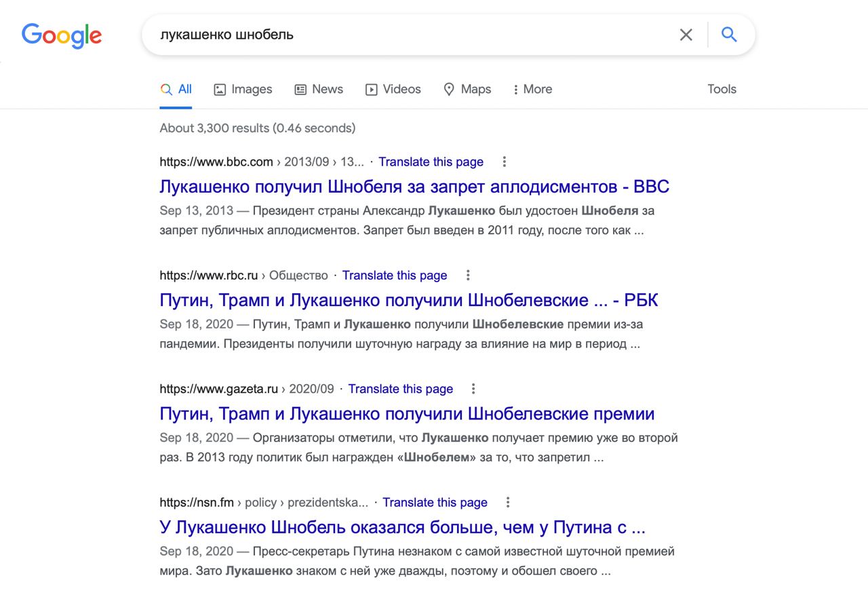Click the All tab magnifier icon
Image resolution: width=868 pixels, height=591 pixels.
166,90
